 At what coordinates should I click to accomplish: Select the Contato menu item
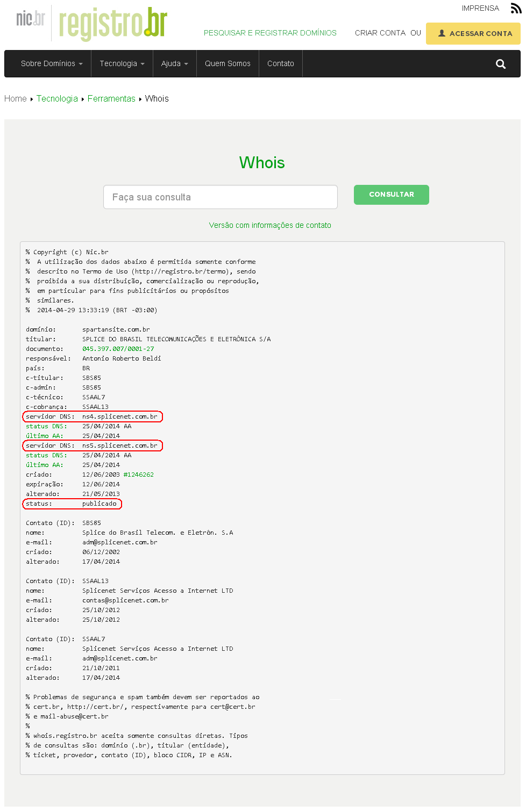(281, 63)
